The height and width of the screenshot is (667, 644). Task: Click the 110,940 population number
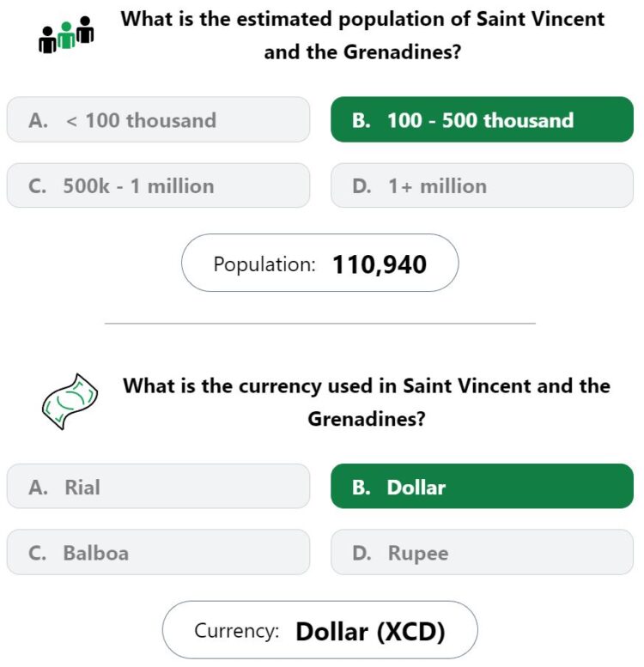coord(380,264)
